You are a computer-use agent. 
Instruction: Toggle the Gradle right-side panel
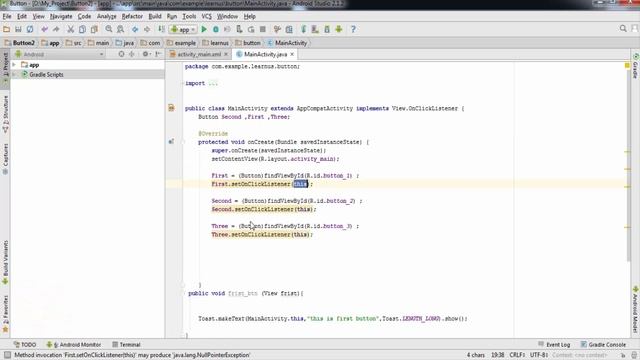[636, 66]
